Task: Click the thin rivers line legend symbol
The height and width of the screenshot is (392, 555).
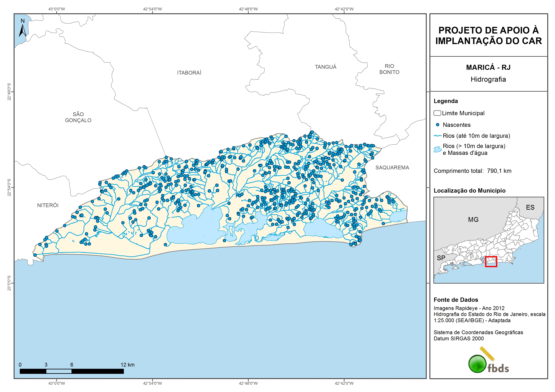Action: point(438,136)
